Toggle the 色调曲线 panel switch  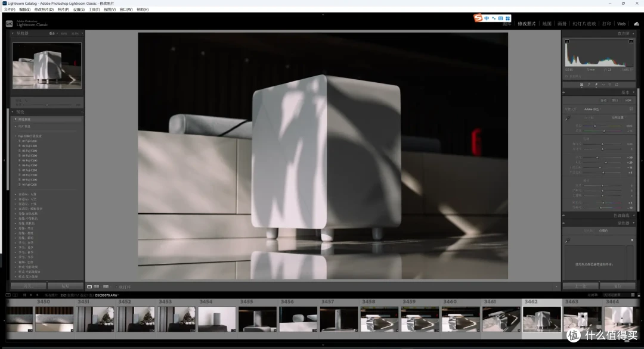tap(564, 216)
